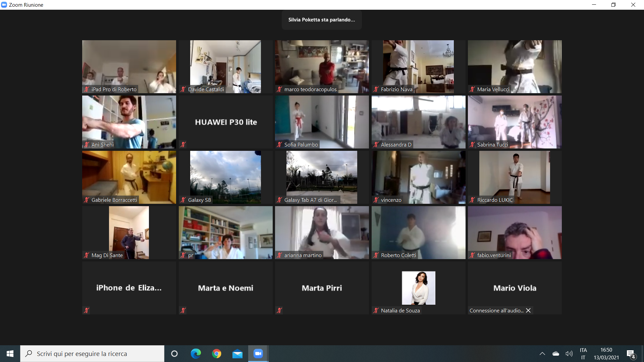Click the taskbar search field

click(x=92, y=354)
